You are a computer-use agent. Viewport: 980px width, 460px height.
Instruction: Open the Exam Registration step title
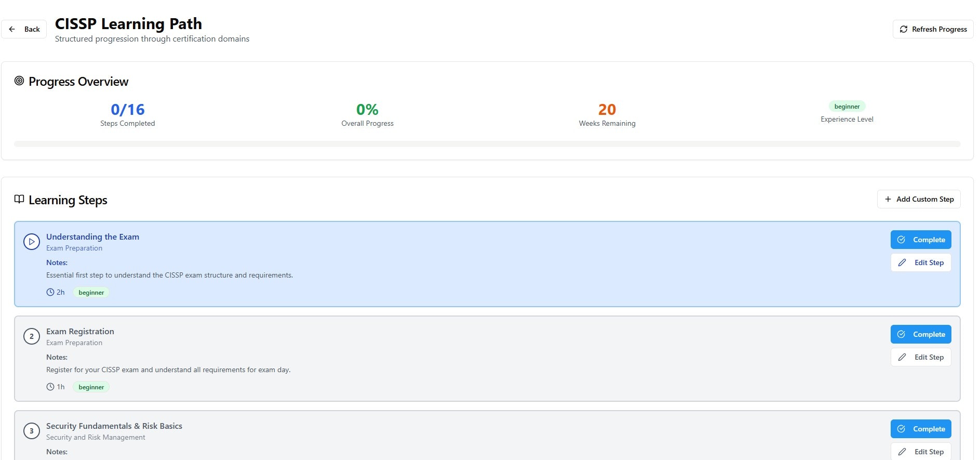(80, 331)
